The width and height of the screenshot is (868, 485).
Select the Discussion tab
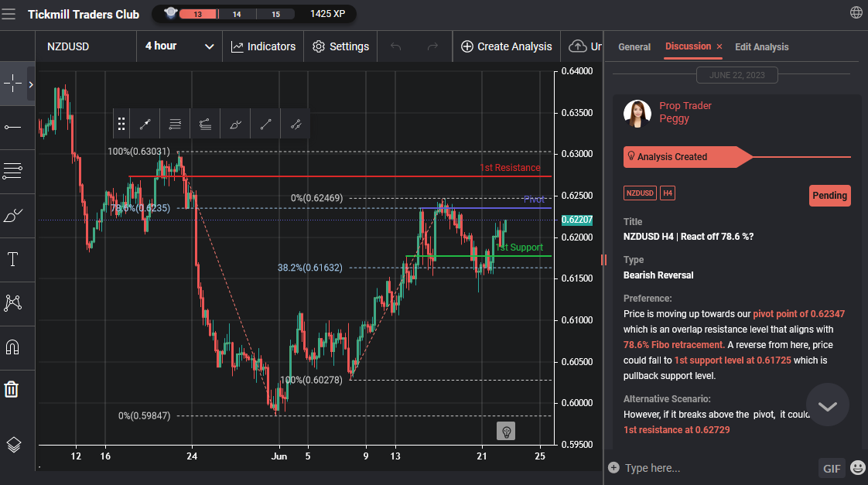[688, 46]
